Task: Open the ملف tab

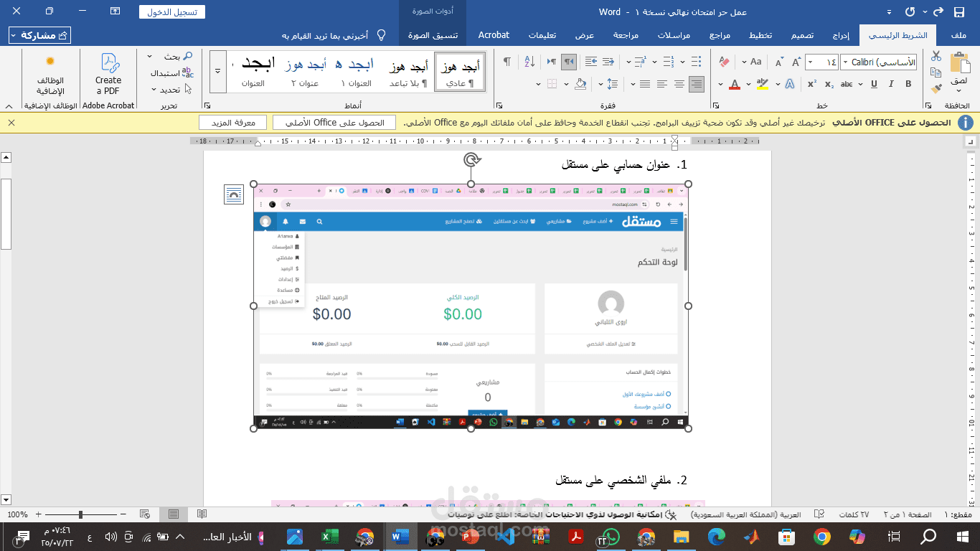Action: point(958,35)
